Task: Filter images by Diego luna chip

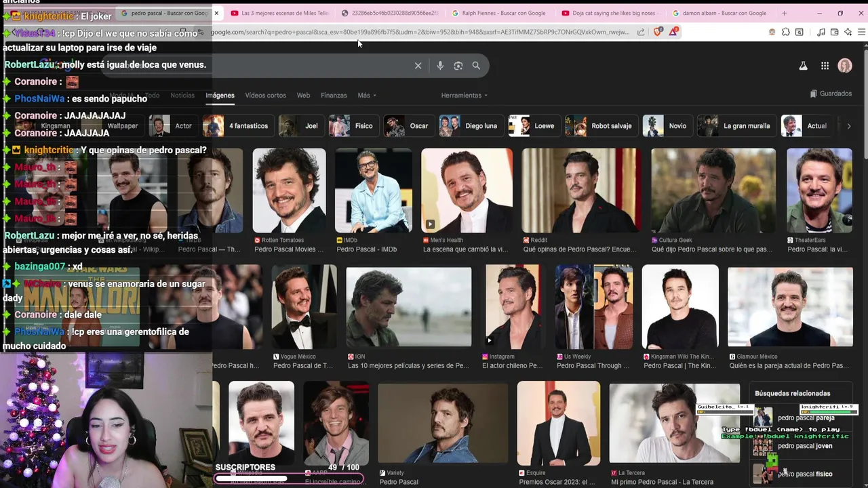Action: [x=470, y=126]
